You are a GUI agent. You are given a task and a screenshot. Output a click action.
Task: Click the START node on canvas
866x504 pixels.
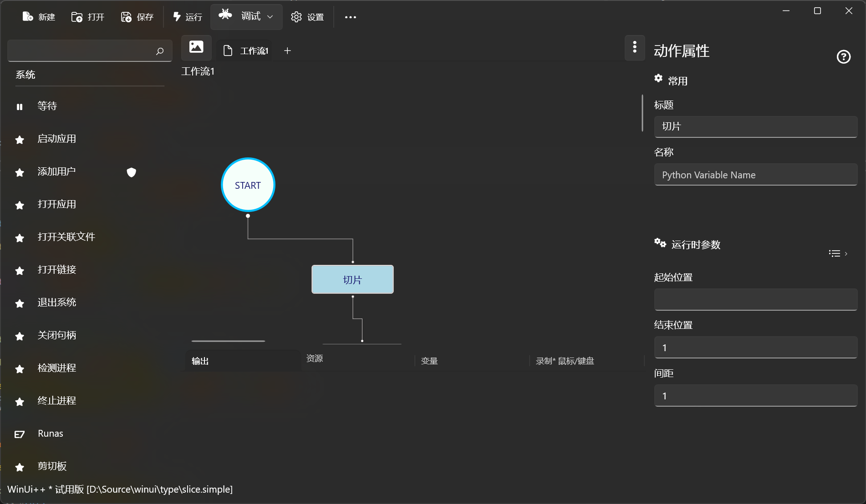(248, 185)
